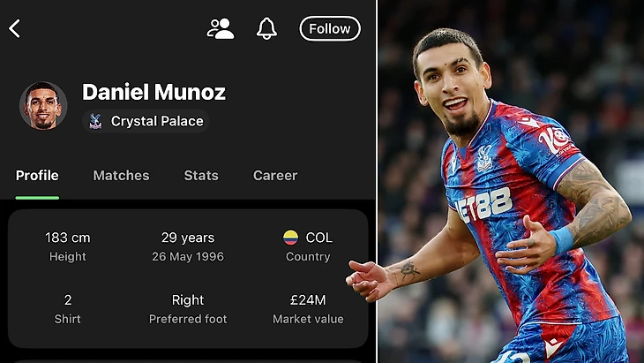Tap the COL country stat
The width and height of the screenshot is (644, 363).
(318, 238)
